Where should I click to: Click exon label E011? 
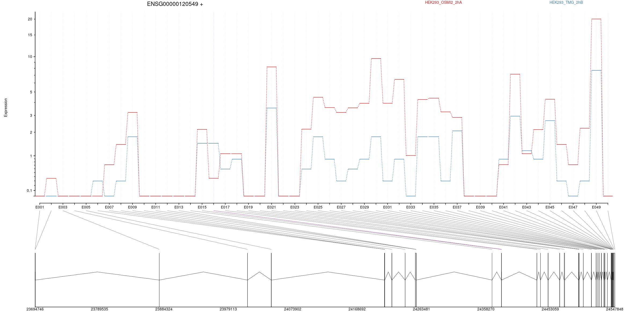[156, 207]
